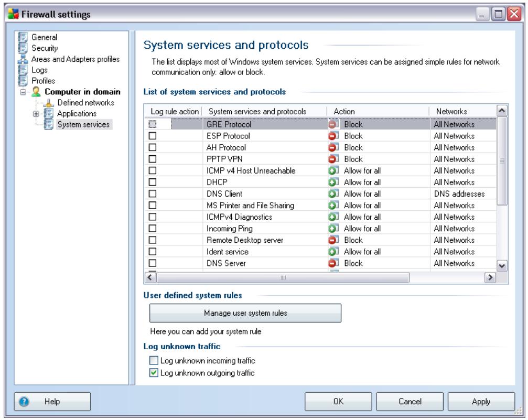Viewport: 528px width, 420px height.
Task: Click the Log rule action column header
Action: coord(174,112)
